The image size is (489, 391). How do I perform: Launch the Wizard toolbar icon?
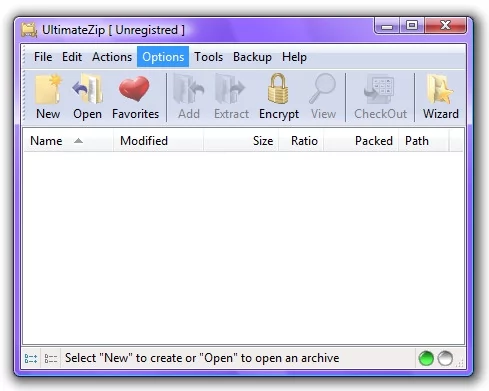pyautogui.click(x=440, y=89)
